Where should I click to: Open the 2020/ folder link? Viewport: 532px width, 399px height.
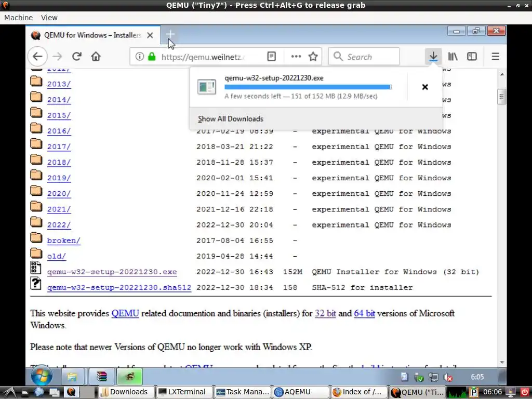tap(59, 193)
